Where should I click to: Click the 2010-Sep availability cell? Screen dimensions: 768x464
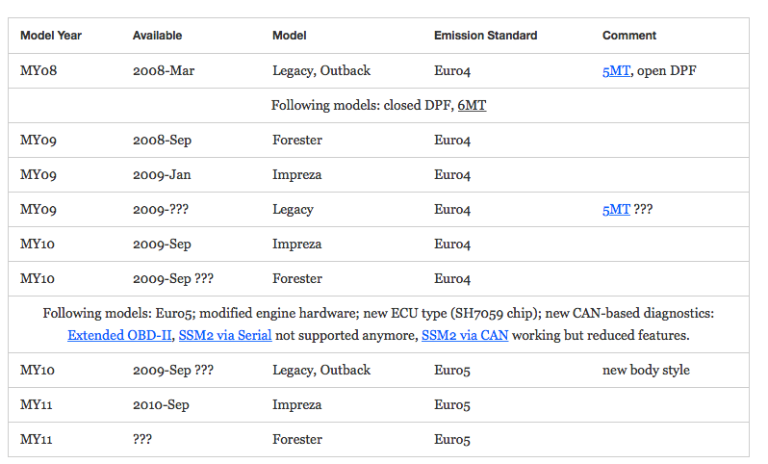161,405
